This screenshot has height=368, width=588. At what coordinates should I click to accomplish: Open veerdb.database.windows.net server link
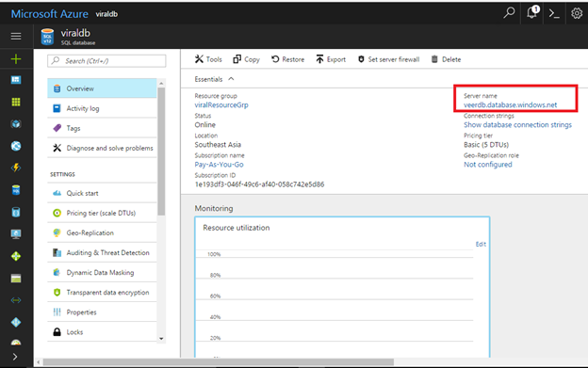coord(510,105)
